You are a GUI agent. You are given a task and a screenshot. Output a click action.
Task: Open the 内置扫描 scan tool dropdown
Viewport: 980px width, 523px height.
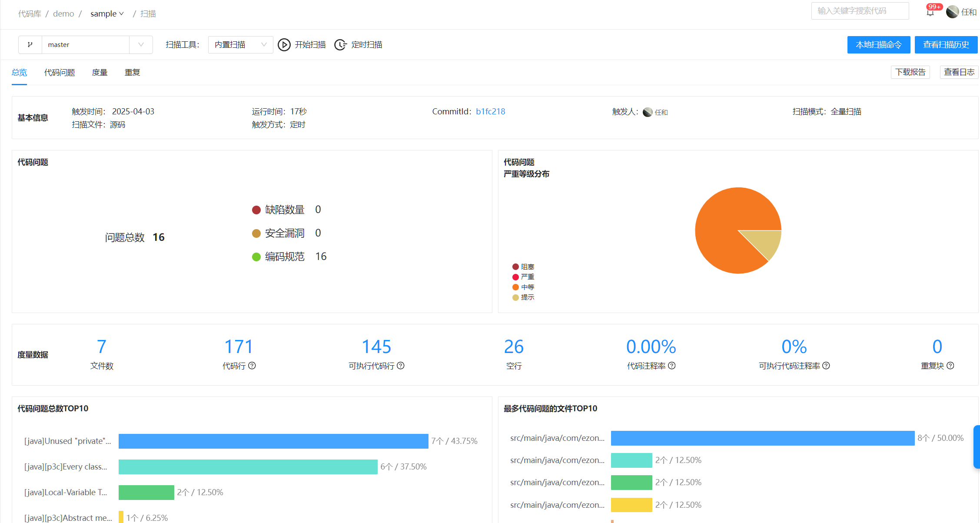(x=240, y=45)
